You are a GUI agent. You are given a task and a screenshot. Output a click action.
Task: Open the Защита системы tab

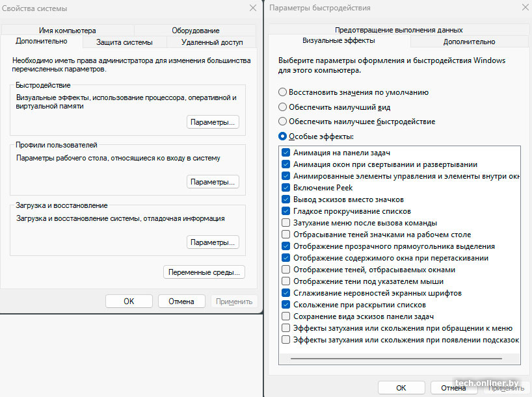coord(124,42)
